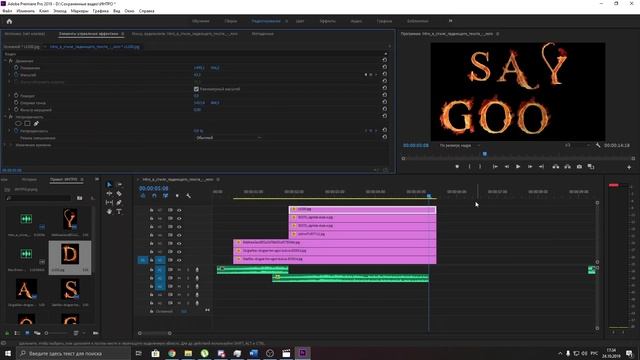Select the Razor tool
This screenshot has width=640, height=360.
[x=119, y=193]
